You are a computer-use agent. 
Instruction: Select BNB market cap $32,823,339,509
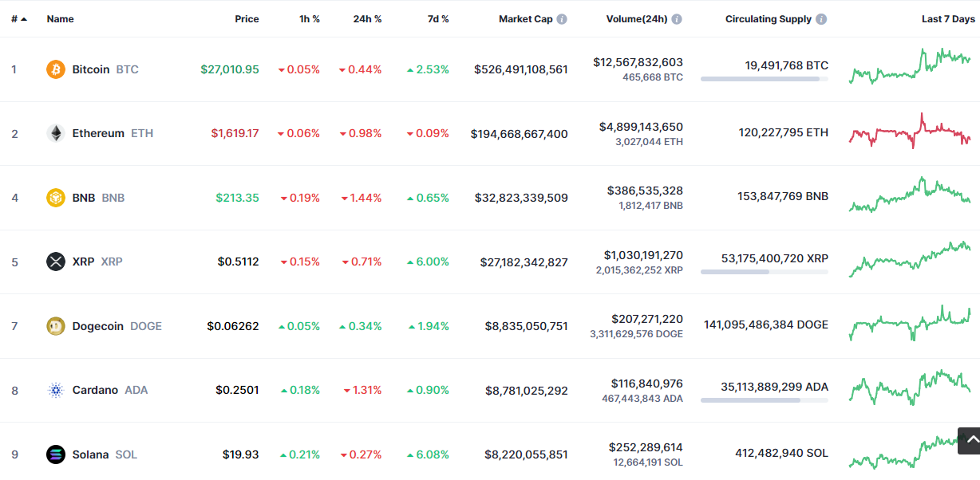521,198
